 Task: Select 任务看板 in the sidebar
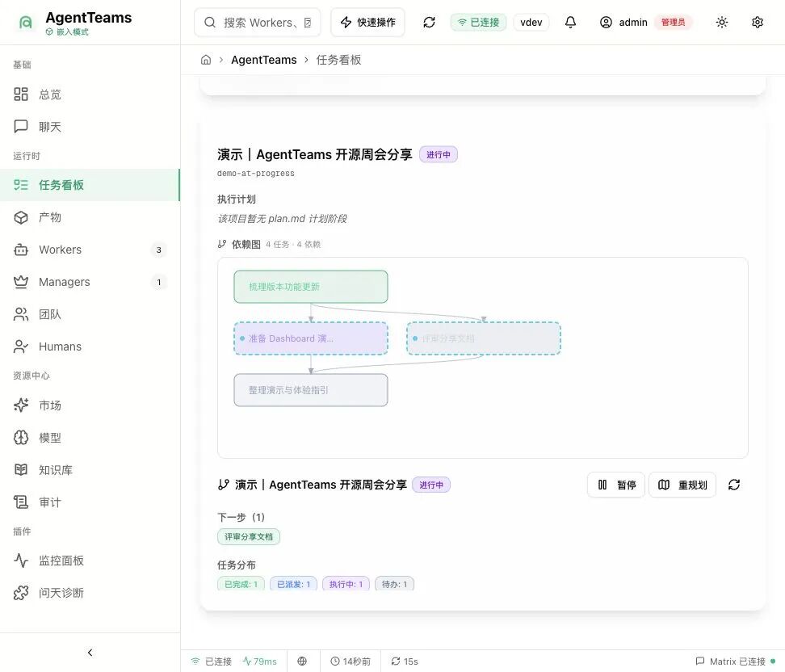pyautogui.click(x=89, y=185)
